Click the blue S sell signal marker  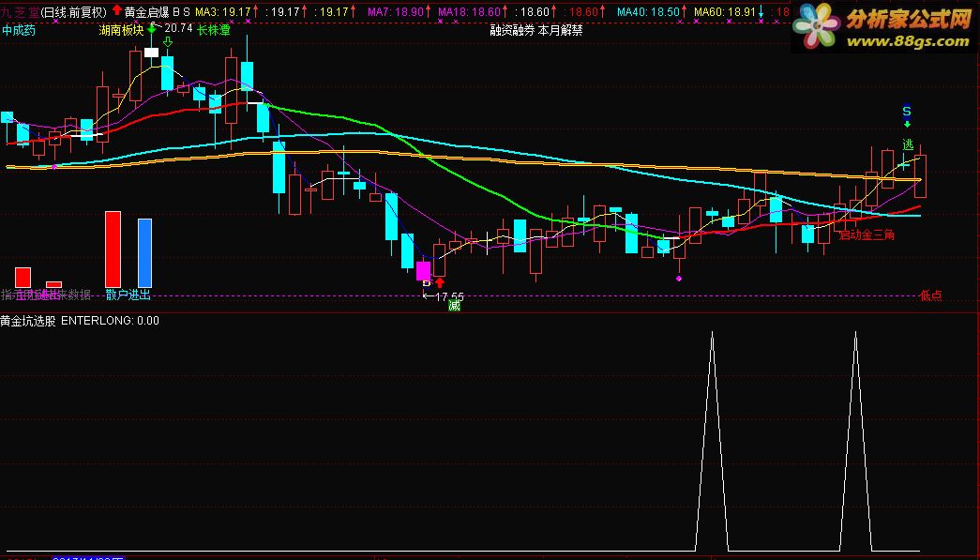tap(907, 112)
